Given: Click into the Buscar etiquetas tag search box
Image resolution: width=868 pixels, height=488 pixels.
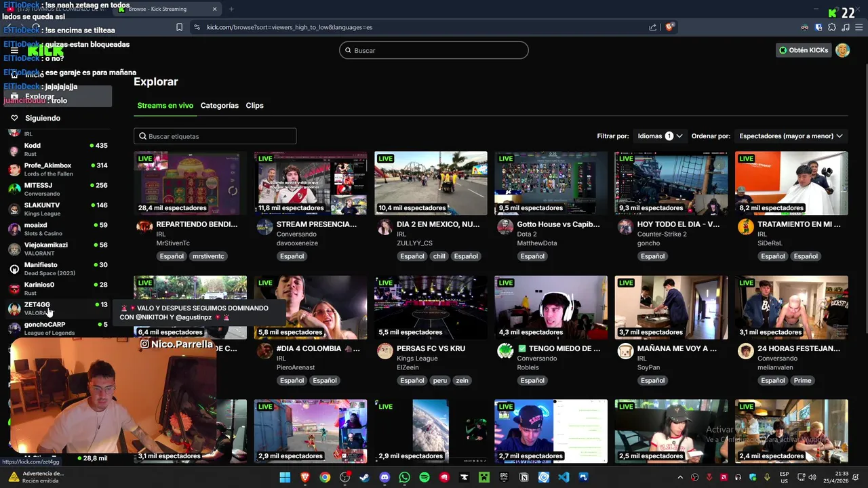Looking at the screenshot, I should (215, 136).
